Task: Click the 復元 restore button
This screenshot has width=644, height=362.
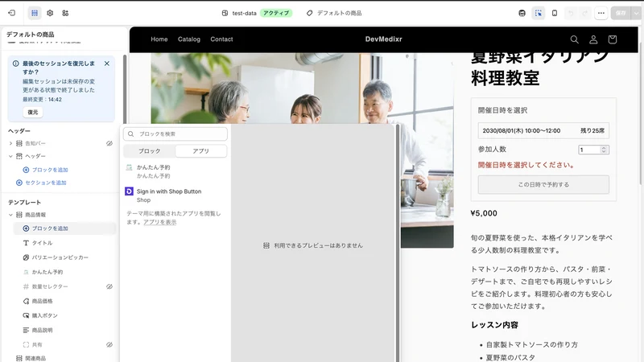Action: point(33,112)
